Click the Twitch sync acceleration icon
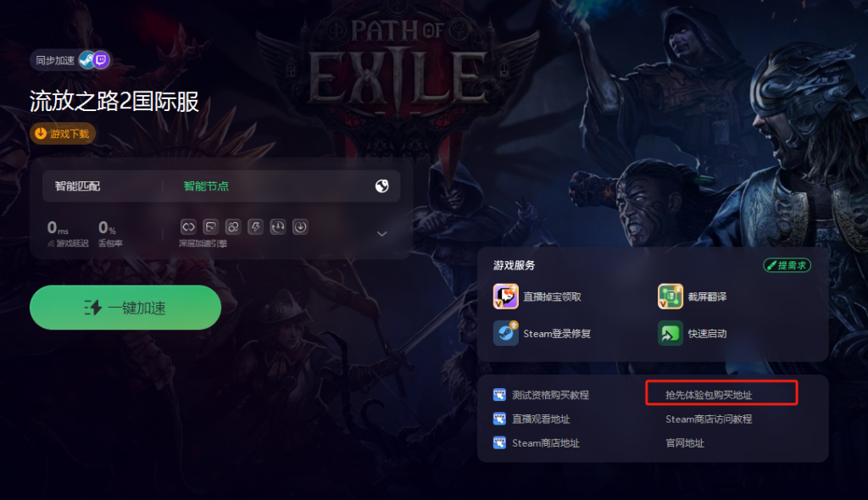 [101, 60]
